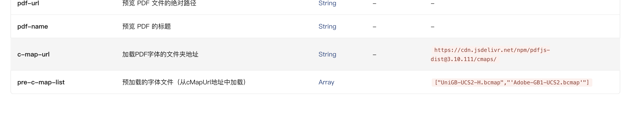Click the UniGB-UCS2-H.bcmap array code snippet
Viewport: 644px width, 139px height.
(x=511, y=83)
